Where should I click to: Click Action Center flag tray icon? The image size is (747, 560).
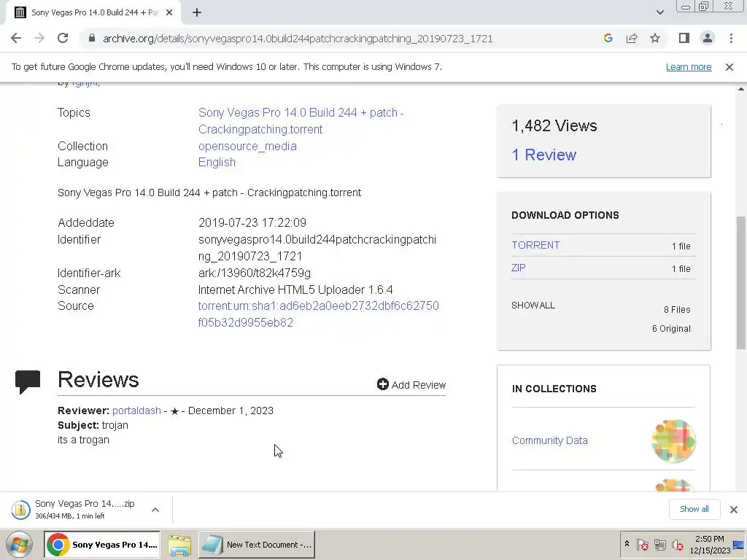pos(643,545)
